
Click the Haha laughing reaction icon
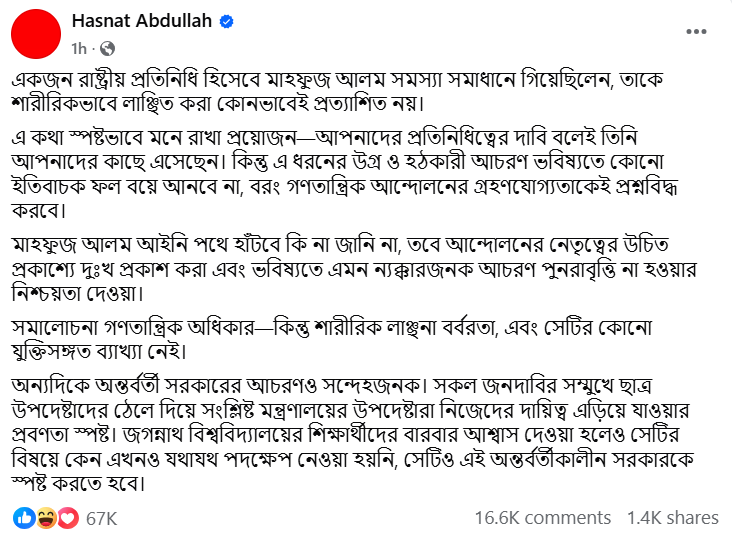pos(46,518)
